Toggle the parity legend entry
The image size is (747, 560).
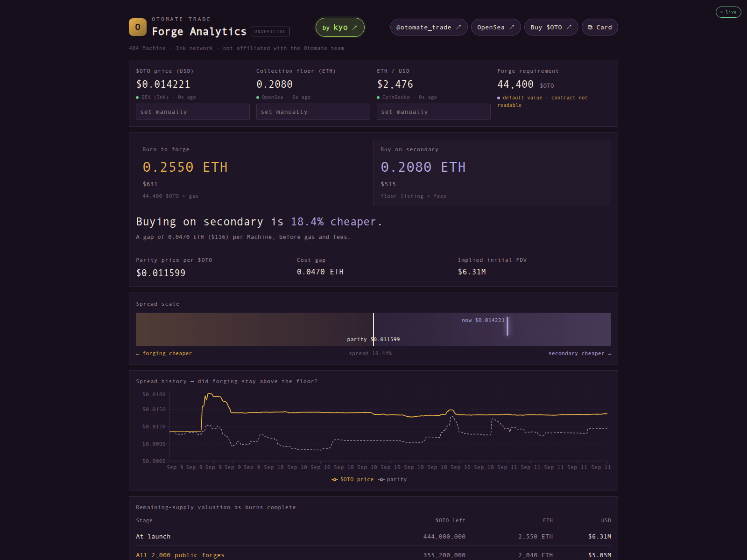pos(393,480)
